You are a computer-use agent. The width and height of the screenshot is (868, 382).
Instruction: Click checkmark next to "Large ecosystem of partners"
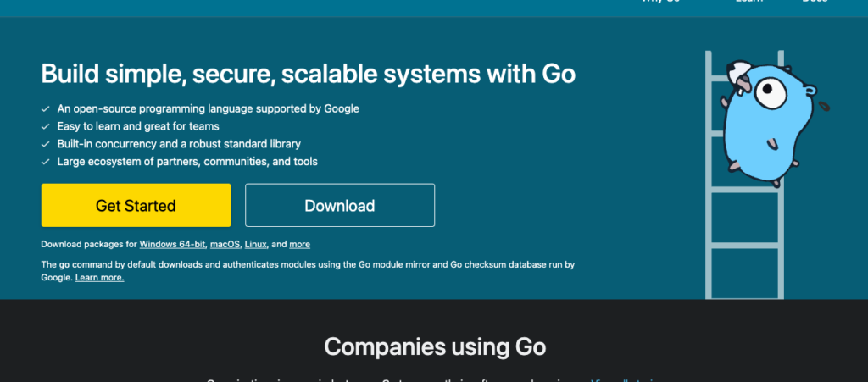coord(45,162)
